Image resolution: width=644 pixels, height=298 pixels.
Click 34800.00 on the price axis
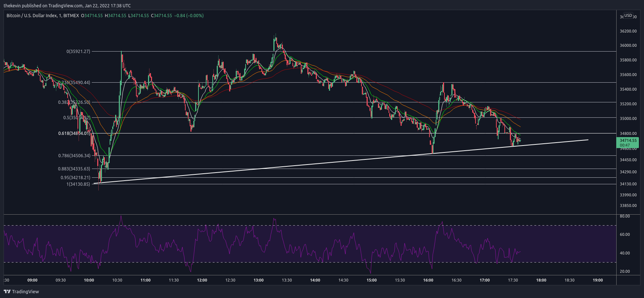628,133
